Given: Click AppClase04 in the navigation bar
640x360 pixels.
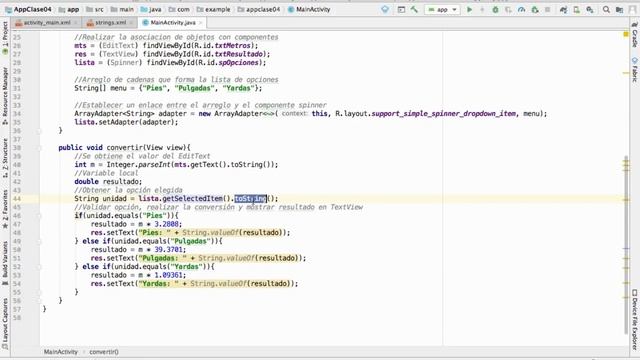Looking at the screenshot, I should (29, 9).
